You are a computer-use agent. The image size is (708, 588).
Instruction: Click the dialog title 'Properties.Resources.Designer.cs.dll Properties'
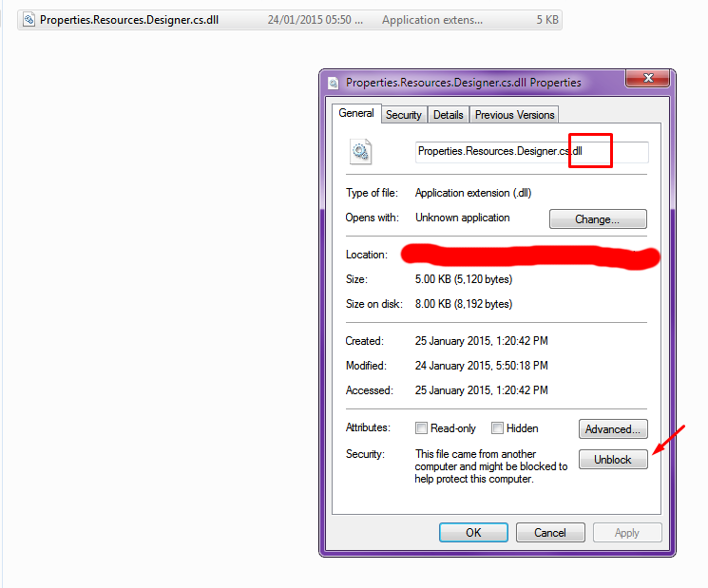463,83
